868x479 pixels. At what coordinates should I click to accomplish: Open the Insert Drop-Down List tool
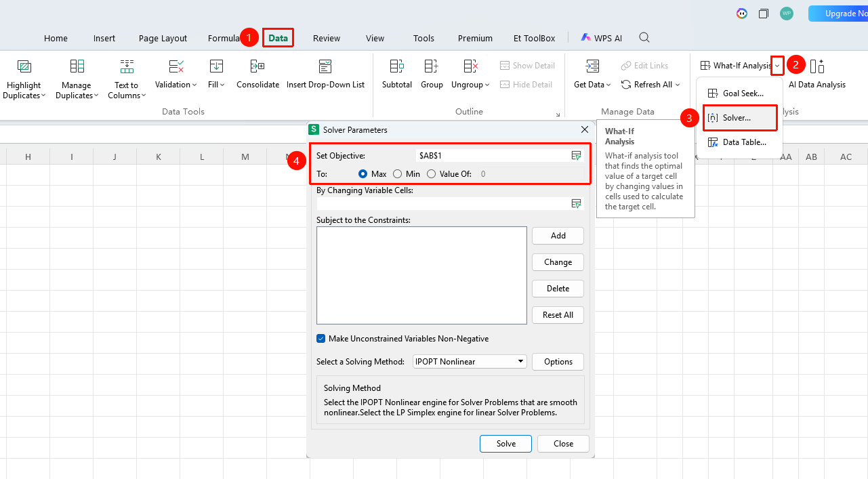(x=325, y=75)
